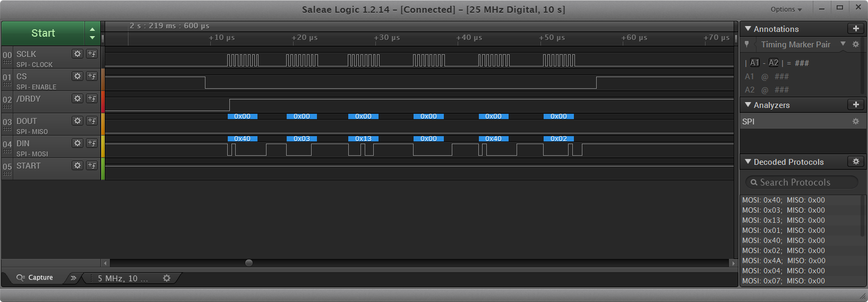The width and height of the screenshot is (868, 302).
Task: Set trigger on START channel
Action: click(92, 165)
